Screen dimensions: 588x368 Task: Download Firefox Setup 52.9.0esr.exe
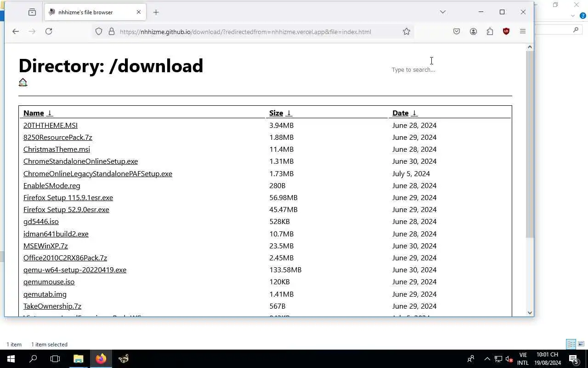point(66,209)
